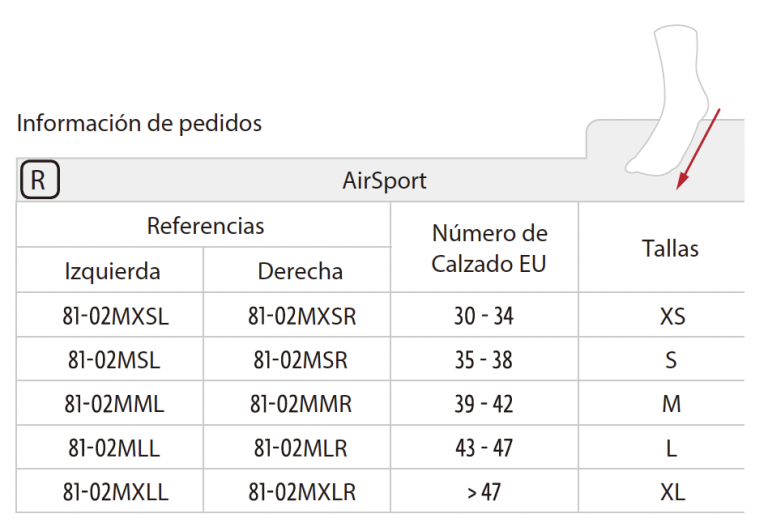Click the Izquierda column header
Screen dimensions: 768x531
112,271
